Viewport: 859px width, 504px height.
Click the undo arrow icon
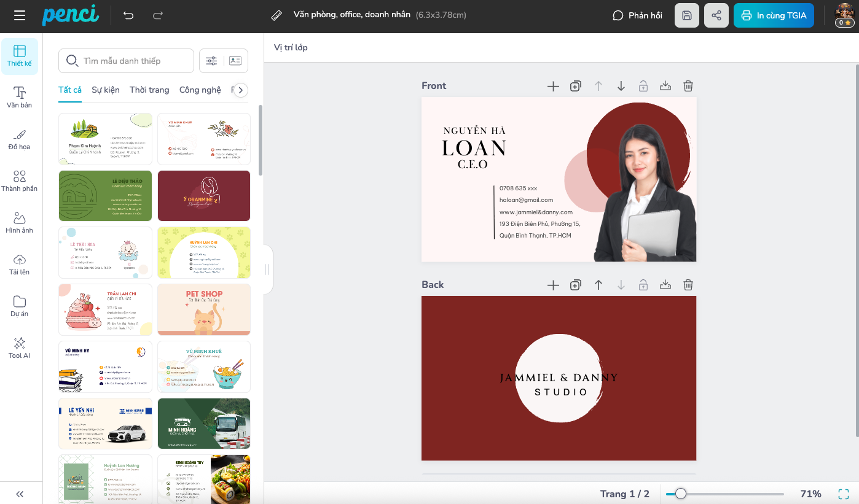[x=128, y=15]
